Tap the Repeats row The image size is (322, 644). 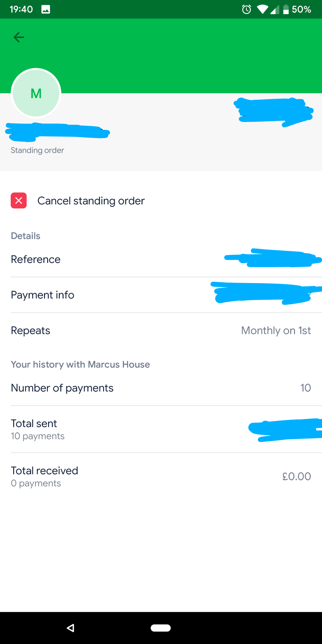(x=161, y=330)
